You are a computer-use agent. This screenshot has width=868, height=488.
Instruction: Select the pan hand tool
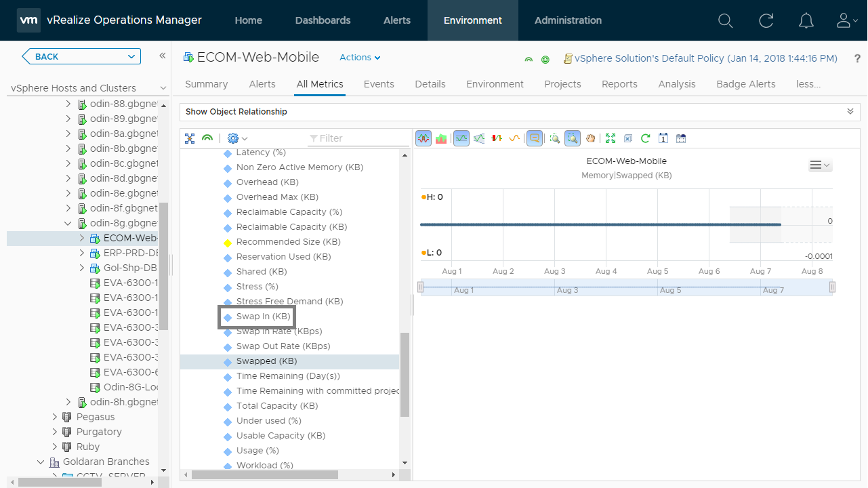pos(590,138)
